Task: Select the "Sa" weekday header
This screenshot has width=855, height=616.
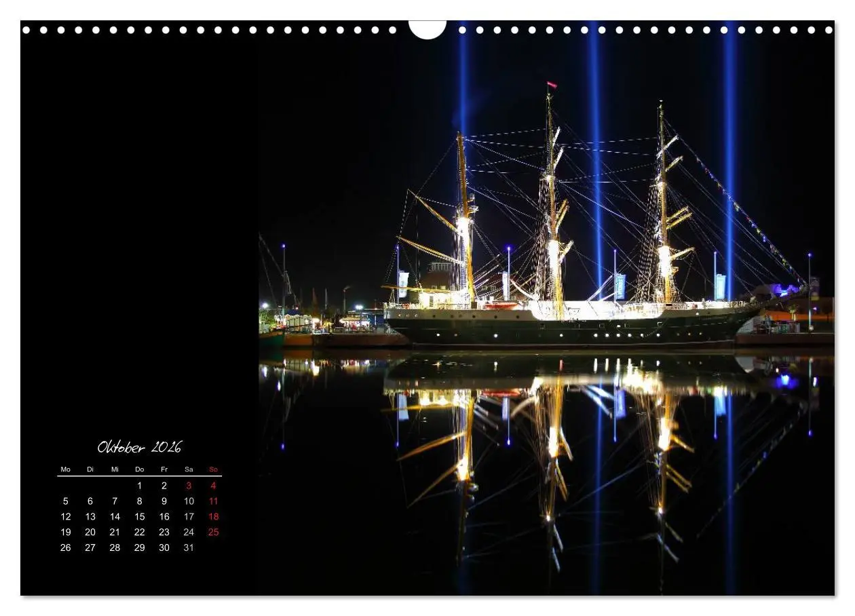Action: click(189, 469)
